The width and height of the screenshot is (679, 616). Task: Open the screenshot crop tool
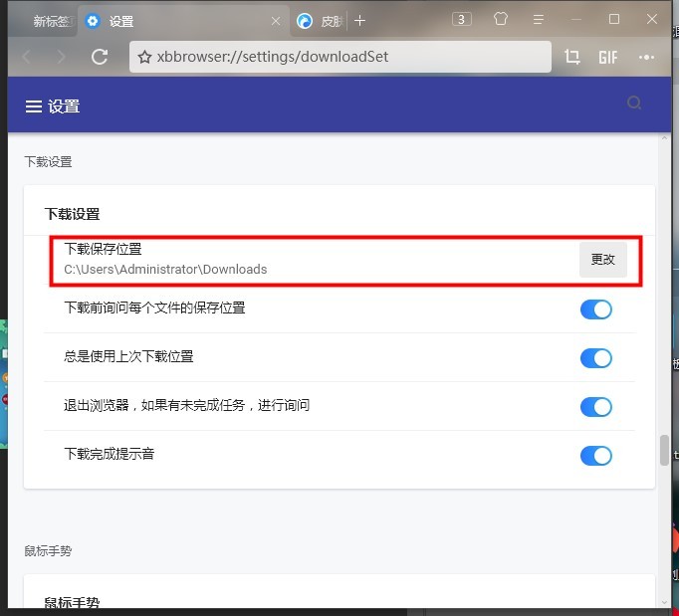point(572,57)
